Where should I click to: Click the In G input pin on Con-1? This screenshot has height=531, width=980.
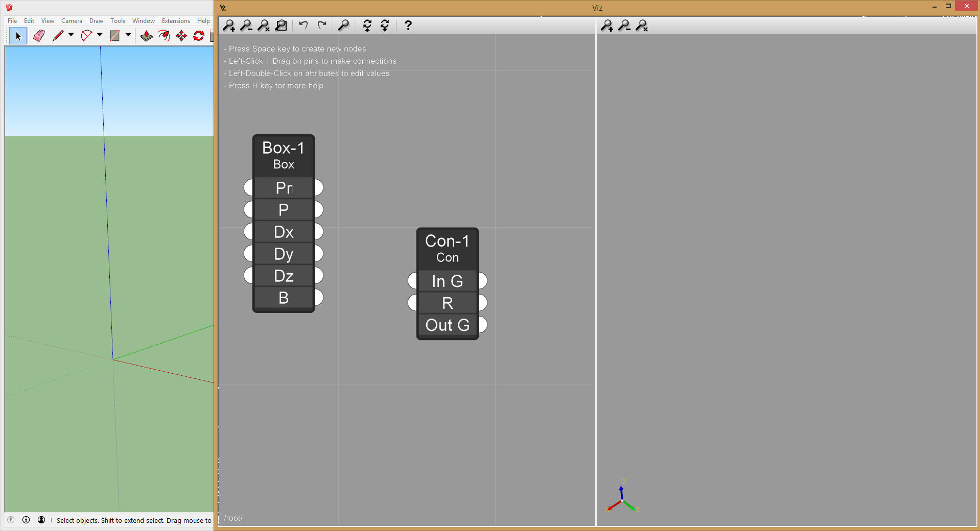tap(412, 281)
